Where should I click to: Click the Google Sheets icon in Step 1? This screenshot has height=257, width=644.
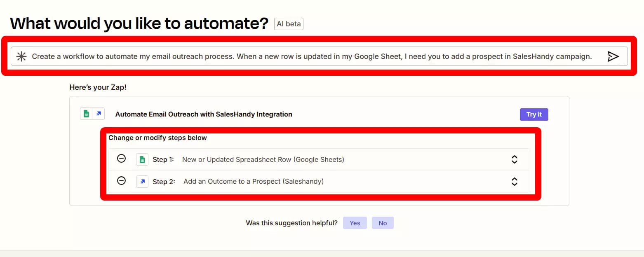pos(142,159)
